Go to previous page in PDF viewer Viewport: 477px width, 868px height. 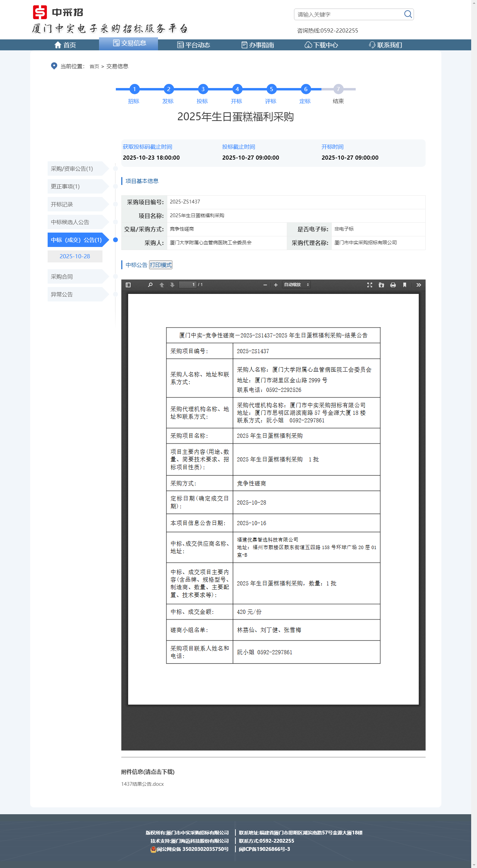162,285
